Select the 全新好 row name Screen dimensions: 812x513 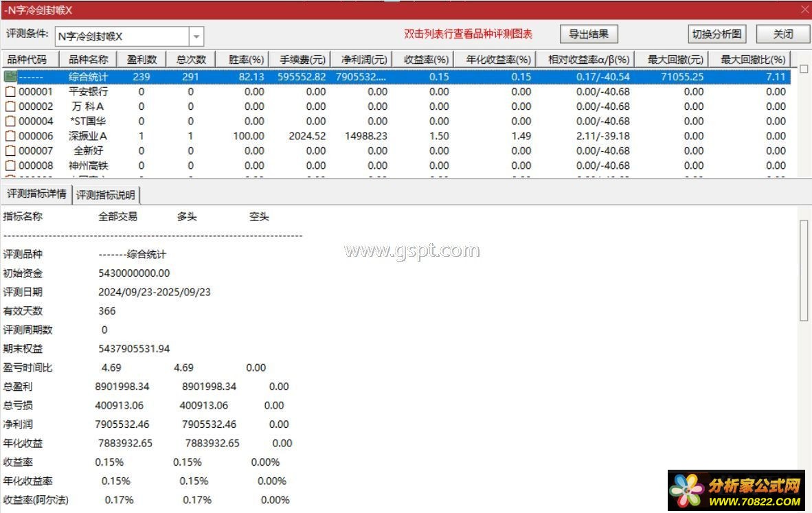[x=88, y=150]
